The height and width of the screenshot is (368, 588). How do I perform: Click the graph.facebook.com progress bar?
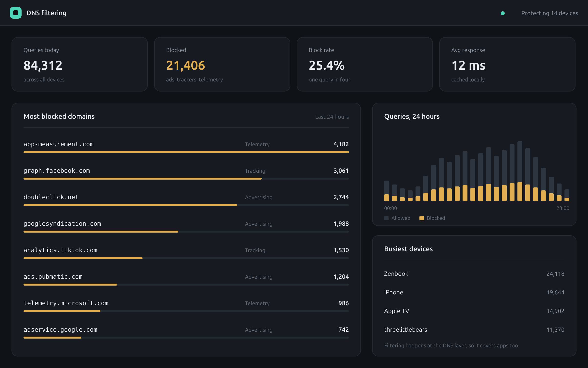pyautogui.click(x=186, y=179)
